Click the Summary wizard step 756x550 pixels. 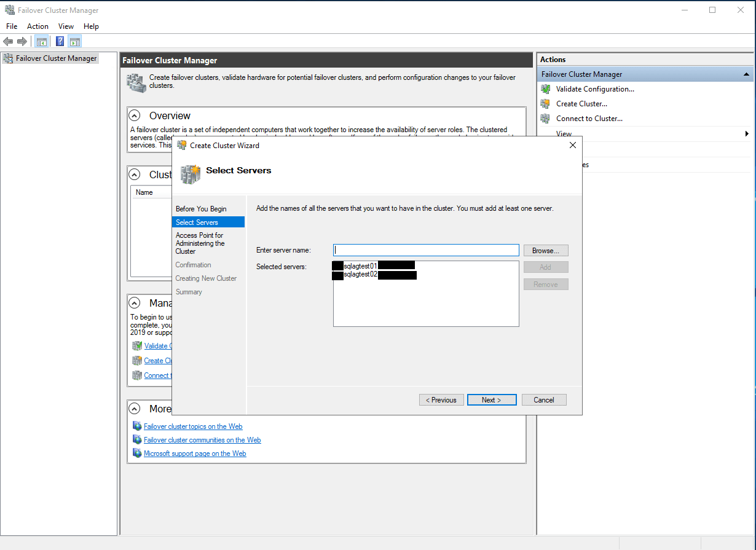click(189, 292)
